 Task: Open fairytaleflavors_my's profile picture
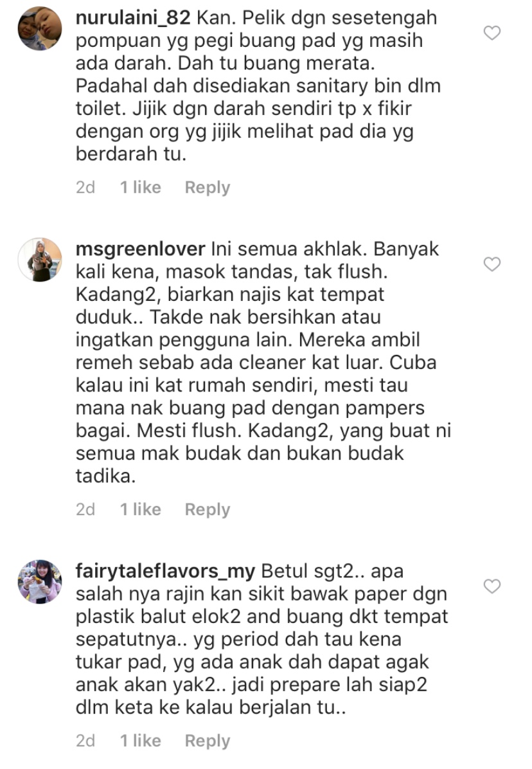(x=40, y=582)
